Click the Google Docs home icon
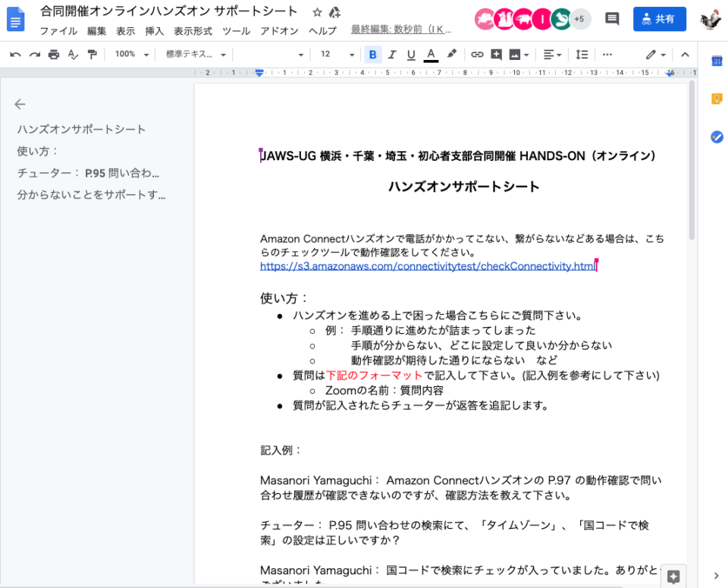The image size is (728, 588). [16, 20]
